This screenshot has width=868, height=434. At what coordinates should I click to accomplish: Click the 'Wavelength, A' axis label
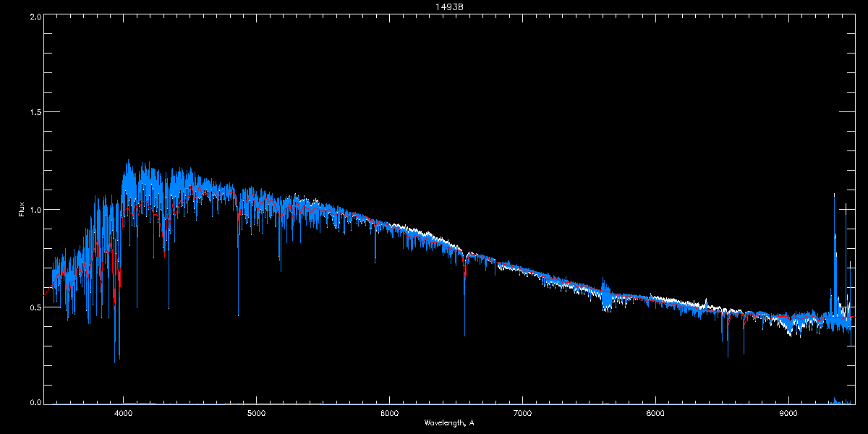448,422
